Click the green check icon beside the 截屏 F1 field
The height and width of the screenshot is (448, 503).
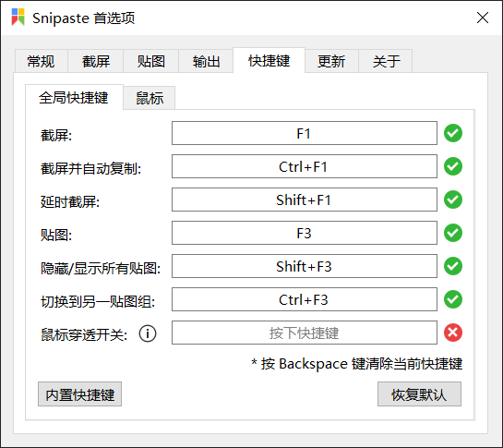tap(453, 133)
